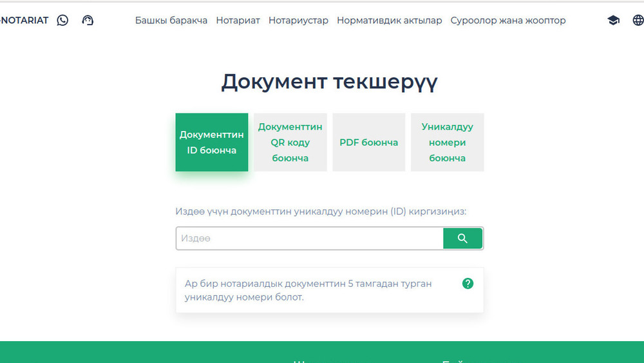Open the globe language selector
The width and height of the screenshot is (644, 363).
[x=638, y=20]
